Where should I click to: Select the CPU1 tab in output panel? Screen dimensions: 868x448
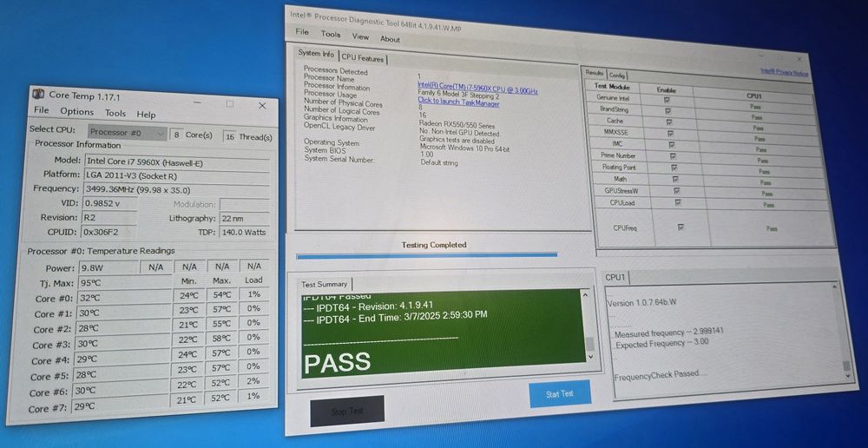615,277
